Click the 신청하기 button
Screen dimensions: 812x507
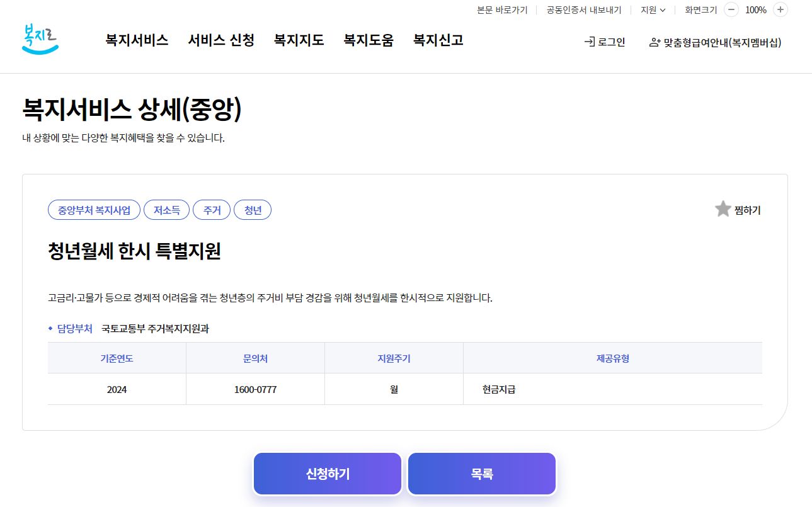coord(327,472)
